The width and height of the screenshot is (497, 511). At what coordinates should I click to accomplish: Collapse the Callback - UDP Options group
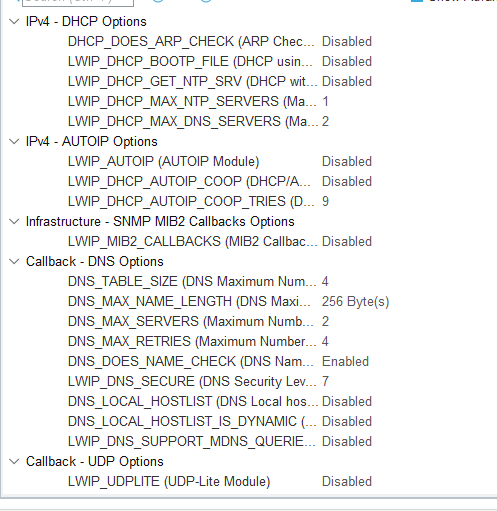[14, 462]
